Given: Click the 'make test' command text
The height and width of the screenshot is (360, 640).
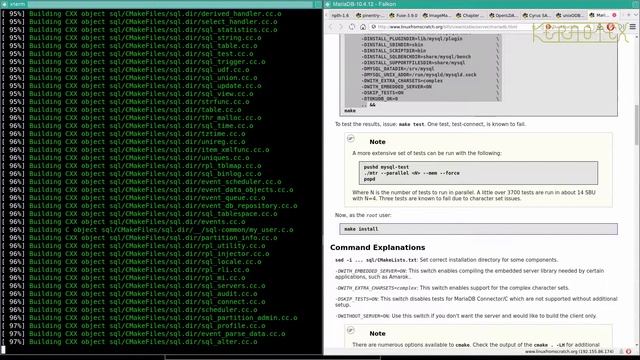Looking at the screenshot, I should [411, 124].
